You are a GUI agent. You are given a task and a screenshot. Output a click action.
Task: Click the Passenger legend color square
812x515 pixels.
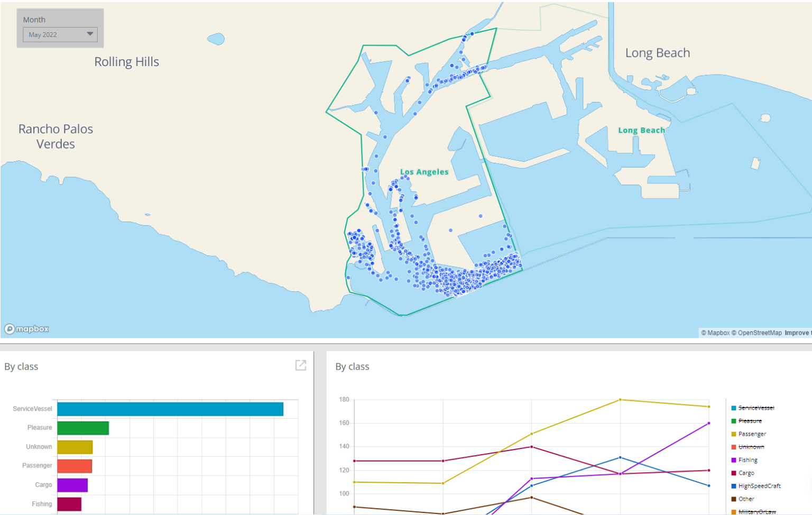click(x=733, y=434)
